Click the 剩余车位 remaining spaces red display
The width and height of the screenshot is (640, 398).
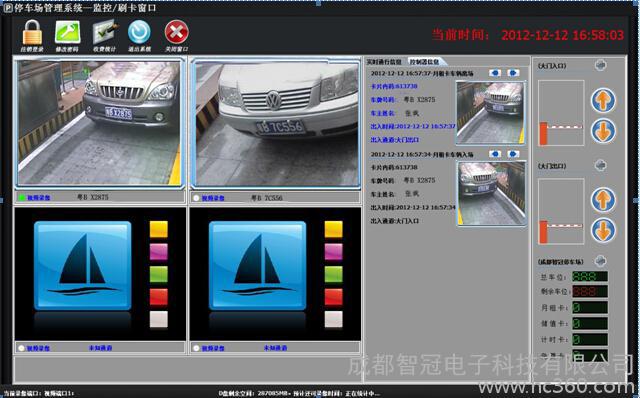[x=590, y=292]
